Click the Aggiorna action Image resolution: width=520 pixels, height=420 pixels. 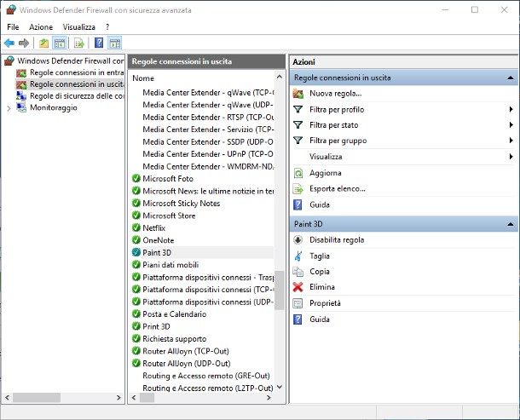click(x=326, y=173)
